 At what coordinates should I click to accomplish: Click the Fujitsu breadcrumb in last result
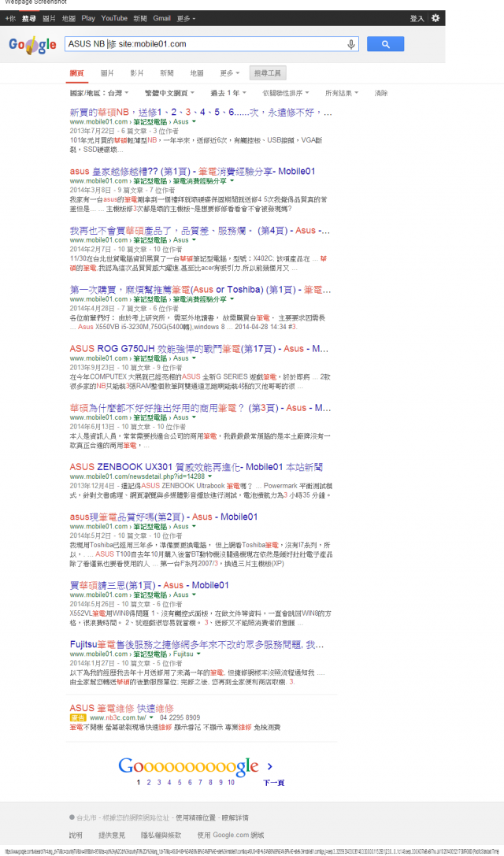coord(183,654)
